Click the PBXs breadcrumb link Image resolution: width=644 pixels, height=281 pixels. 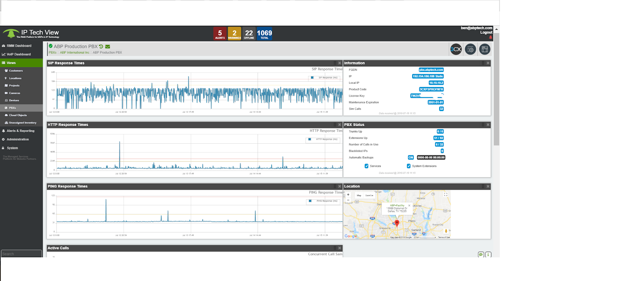click(x=52, y=52)
